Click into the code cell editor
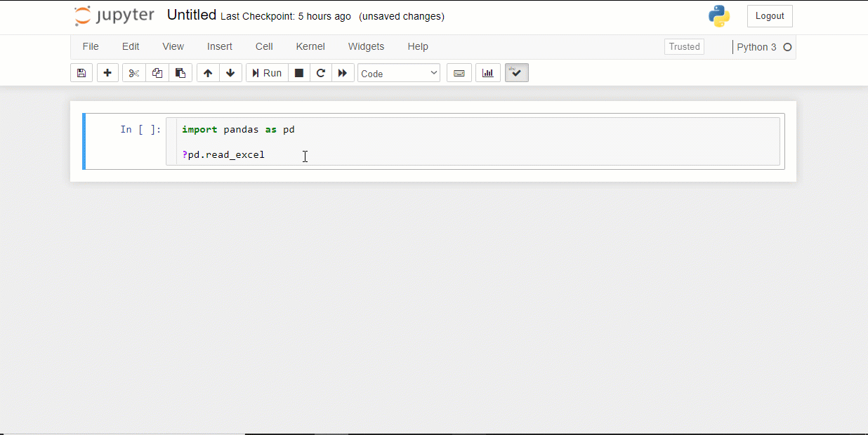This screenshot has height=435, width=868. pos(473,142)
